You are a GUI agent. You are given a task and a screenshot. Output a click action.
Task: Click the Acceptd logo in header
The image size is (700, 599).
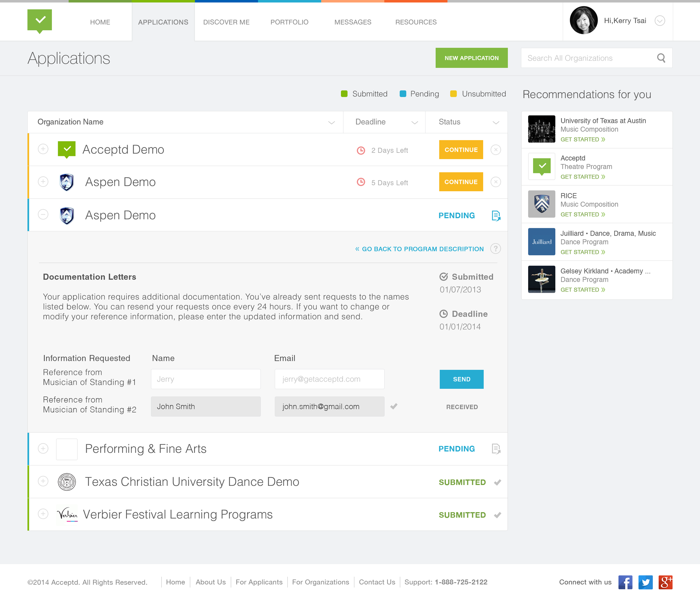[x=40, y=21]
